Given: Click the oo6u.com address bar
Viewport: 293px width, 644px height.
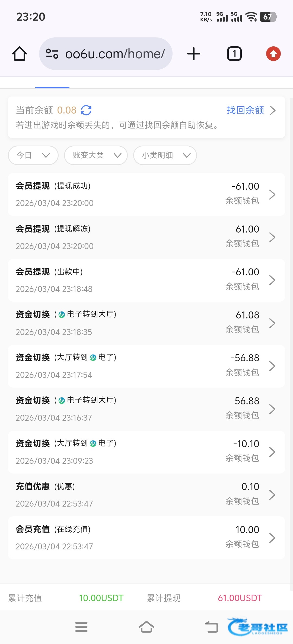Looking at the screenshot, I should point(115,54).
